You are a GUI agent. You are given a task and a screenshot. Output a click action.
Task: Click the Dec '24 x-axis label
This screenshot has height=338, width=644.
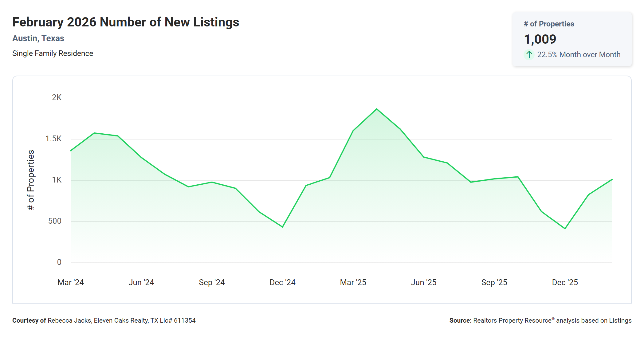tap(282, 282)
